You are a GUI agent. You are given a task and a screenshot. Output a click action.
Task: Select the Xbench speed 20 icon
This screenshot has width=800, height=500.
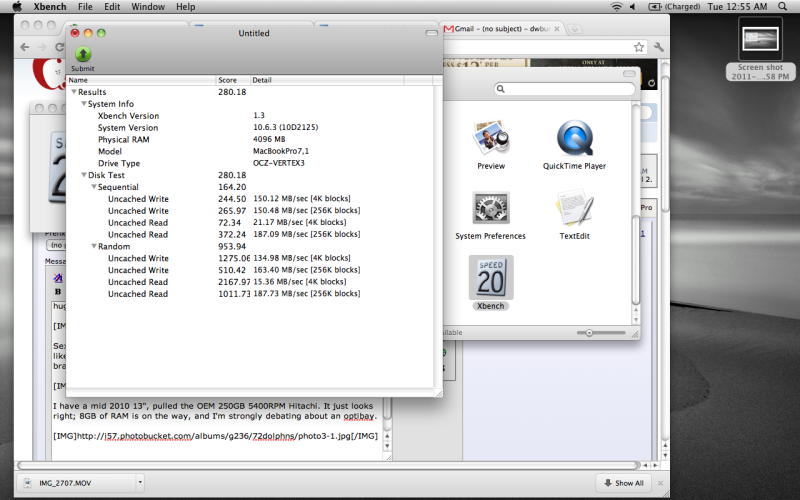pyautogui.click(x=491, y=278)
